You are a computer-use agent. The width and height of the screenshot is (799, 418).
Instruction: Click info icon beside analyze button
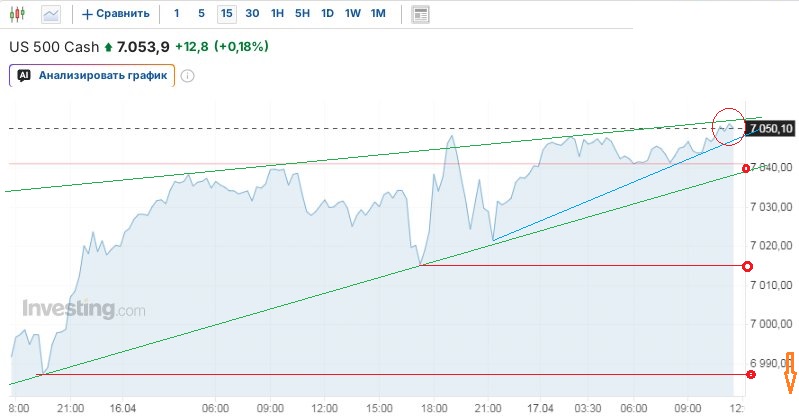(x=187, y=75)
